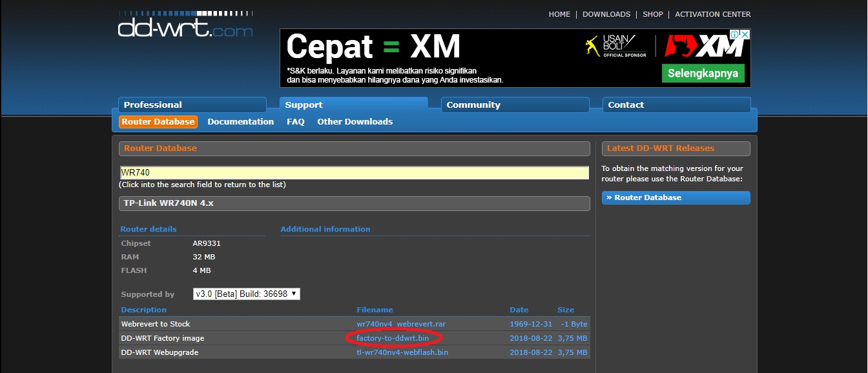Open the HOME link
Screen dimensions: 868x373
click(x=559, y=14)
